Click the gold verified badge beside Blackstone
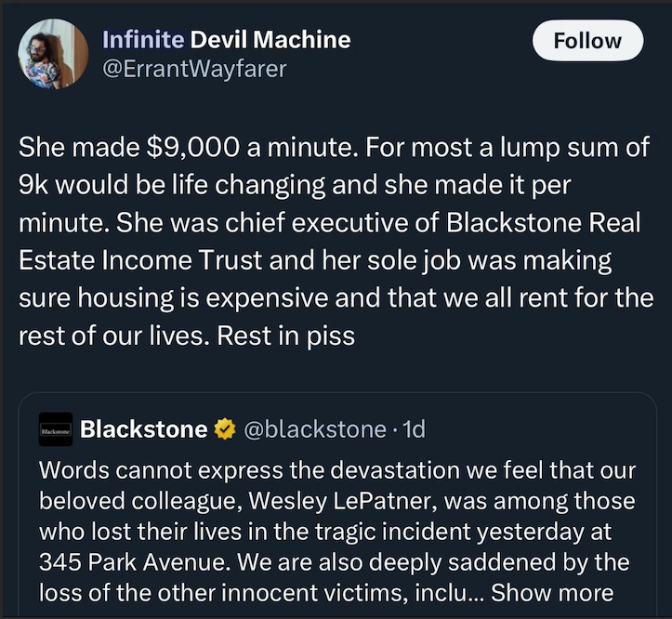 pyautogui.click(x=224, y=428)
